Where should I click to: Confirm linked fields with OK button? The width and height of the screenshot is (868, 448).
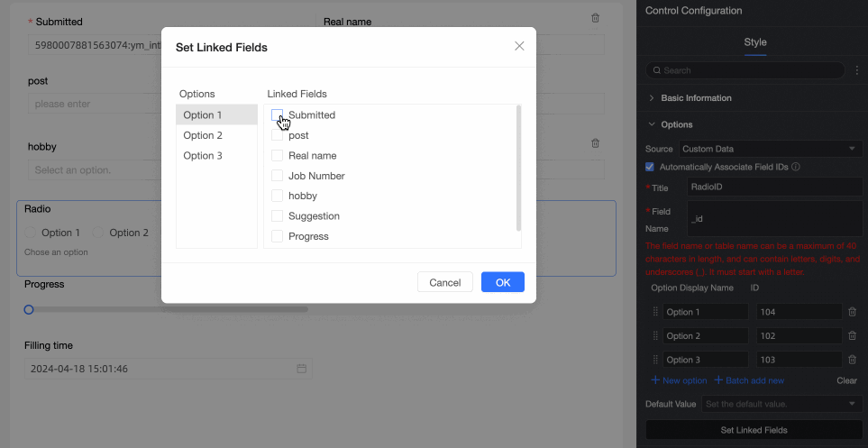pos(503,282)
